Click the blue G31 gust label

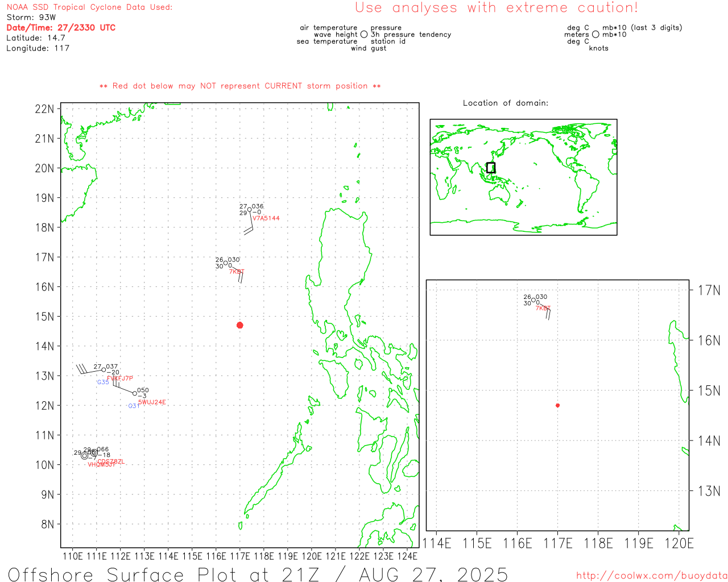(134, 406)
